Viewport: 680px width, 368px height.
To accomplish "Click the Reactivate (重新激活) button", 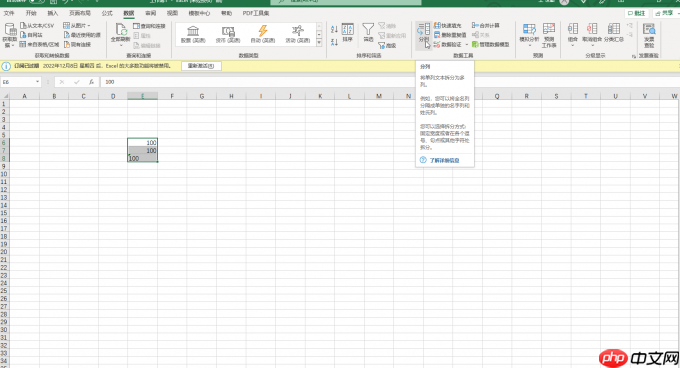I will (201, 66).
